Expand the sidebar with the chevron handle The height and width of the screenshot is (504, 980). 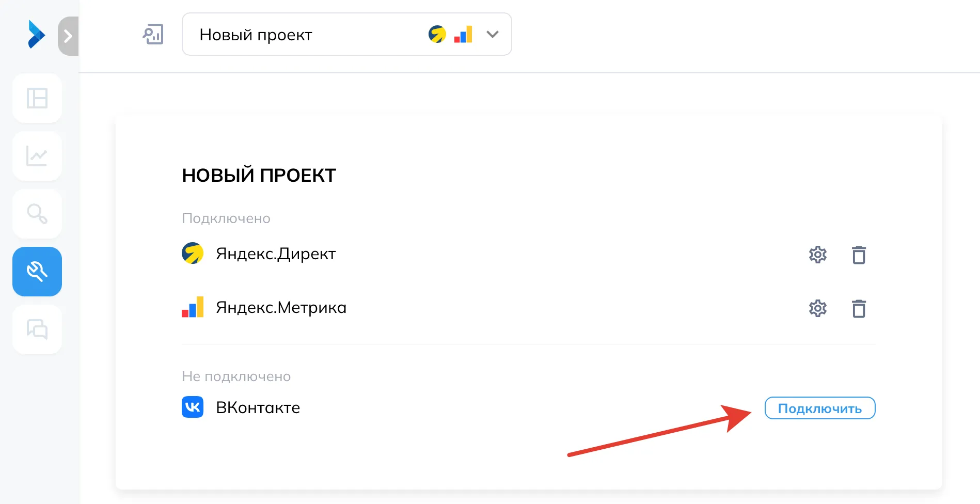click(x=68, y=36)
